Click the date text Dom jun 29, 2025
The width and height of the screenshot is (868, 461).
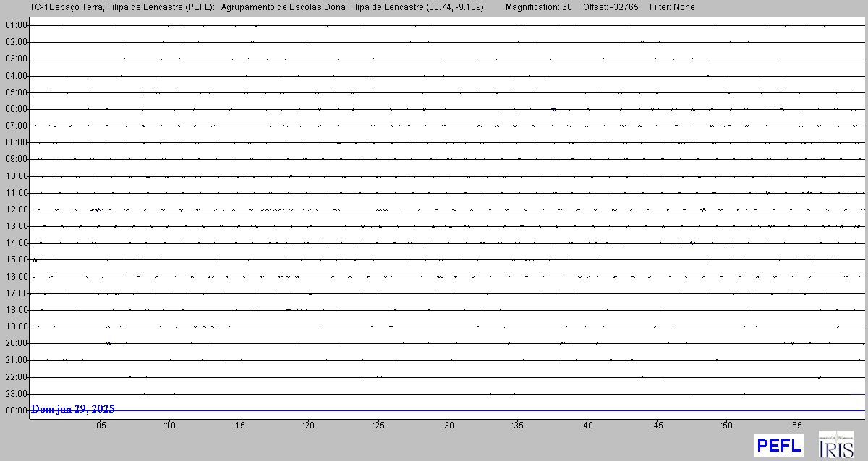73,409
